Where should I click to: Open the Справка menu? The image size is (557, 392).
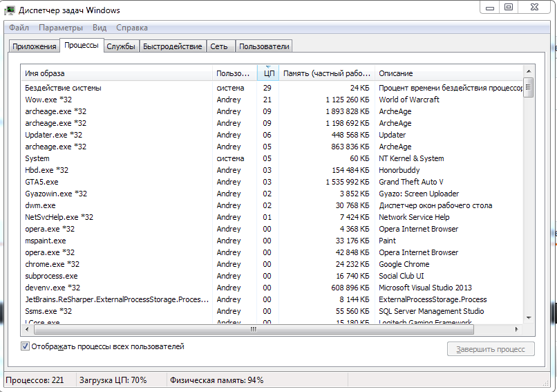point(132,28)
